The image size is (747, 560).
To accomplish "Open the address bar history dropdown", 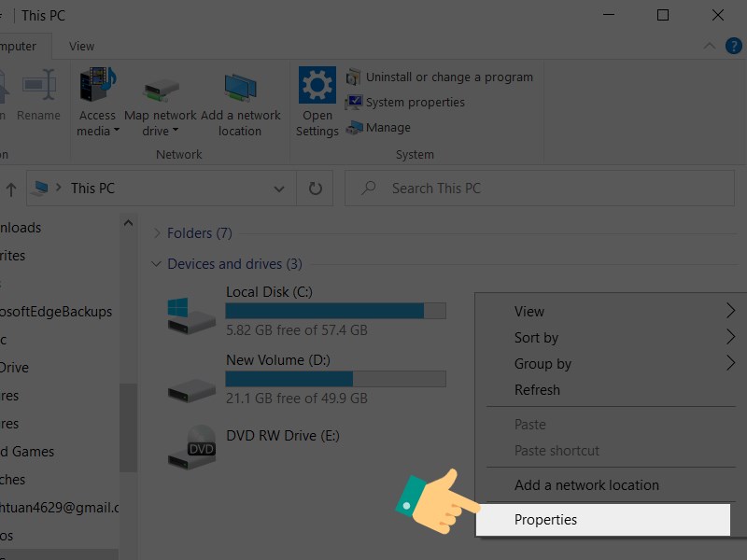I will 278,189.
